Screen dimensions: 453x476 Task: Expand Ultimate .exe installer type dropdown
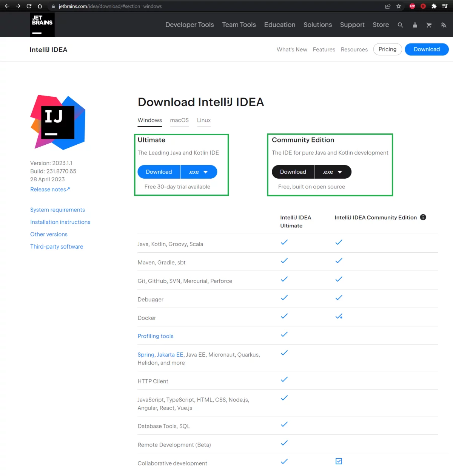coord(199,172)
